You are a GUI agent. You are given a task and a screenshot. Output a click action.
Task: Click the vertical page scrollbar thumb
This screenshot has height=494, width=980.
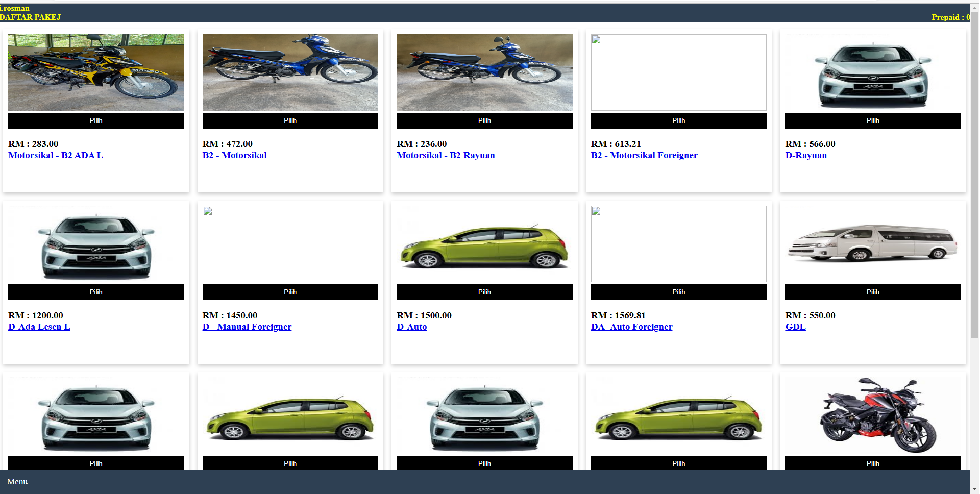click(x=974, y=174)
